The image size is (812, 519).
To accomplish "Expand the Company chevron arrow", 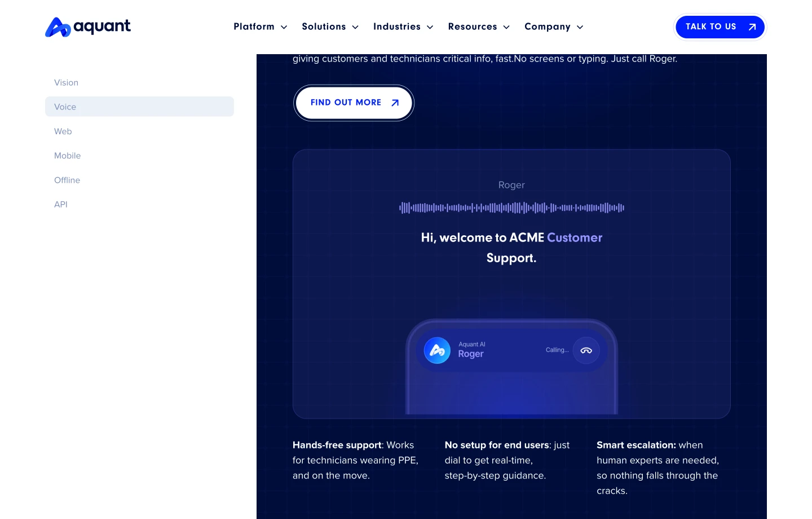I will pos(580,27).
